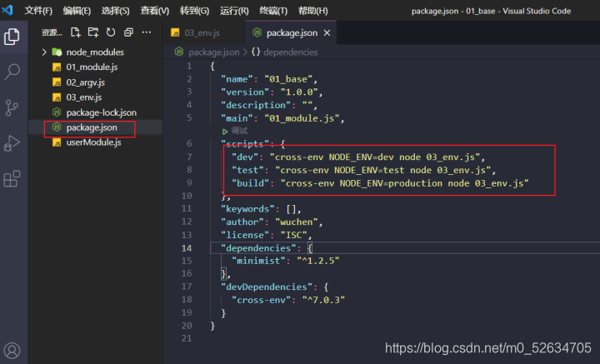Open userModule.js in the explorer
Viewport: 600px width, 364px height.
[95, 142]
